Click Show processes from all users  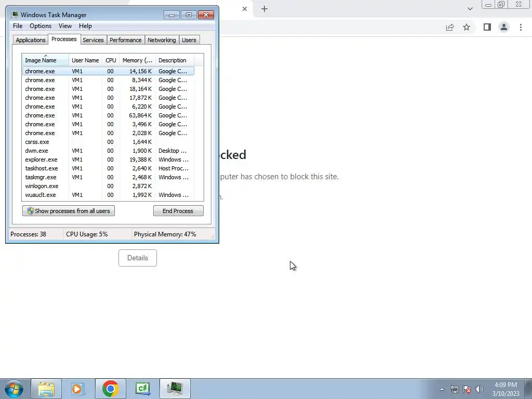click(x=69, y=211)
